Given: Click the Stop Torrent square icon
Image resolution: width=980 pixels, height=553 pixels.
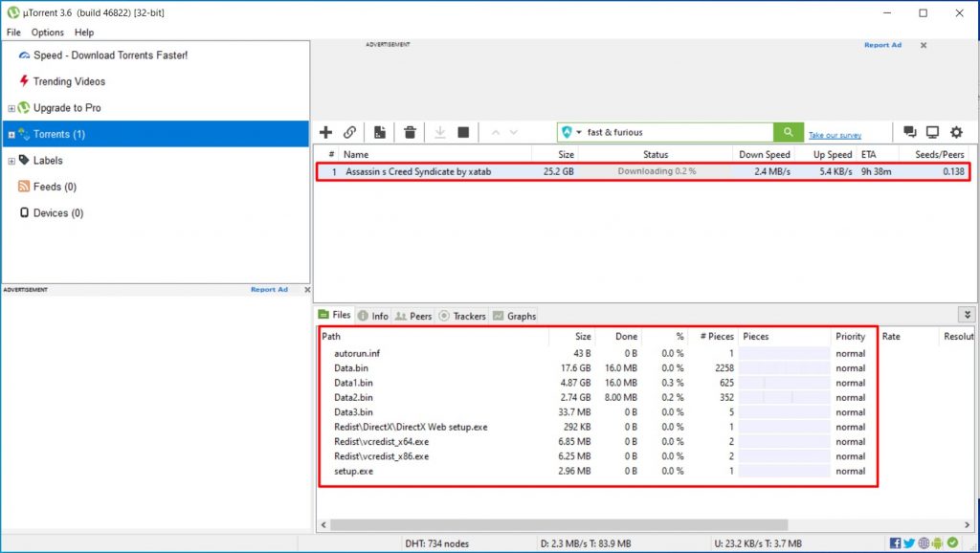Looking at the screenshot, I should click(463, 132).
